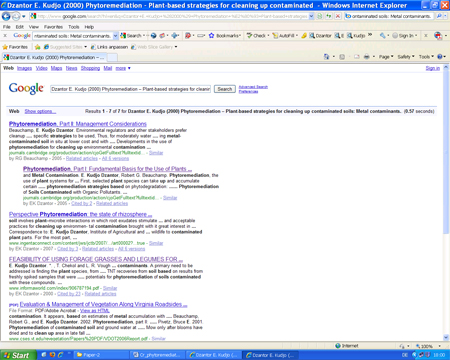Image resolution: width=450 pixels, height=360 pixels.
Task: Open a new tab with the blank tab button
Action: pyautogui.click(x=112, y=57)
